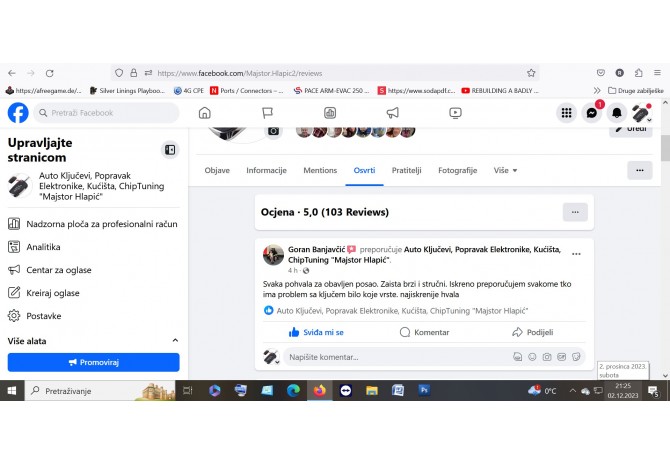Screen dimensions: 670x464
Task: Click taskbar Pretraživanje search box
Action: 100,391
